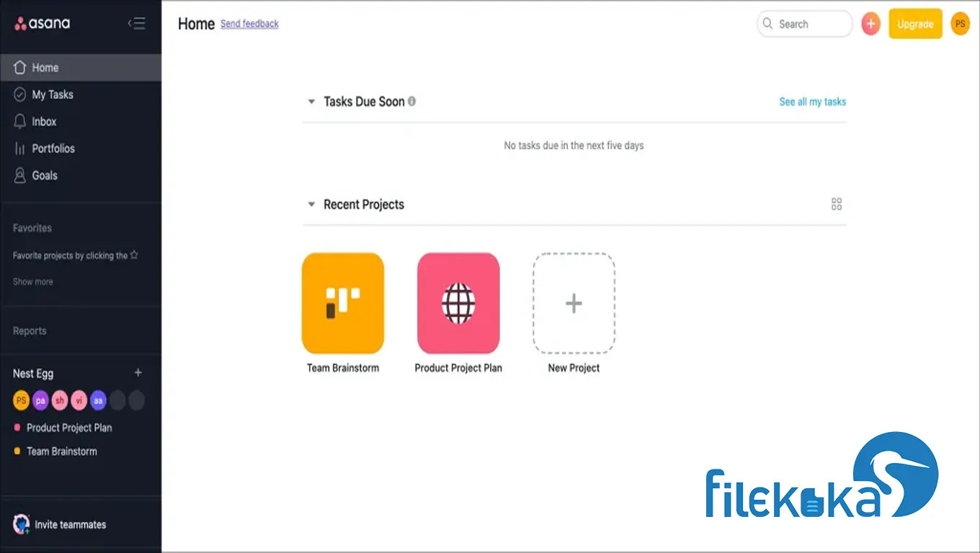Click the Asana logo
This screenshot has width=980, height=553.
click(43, 23)
